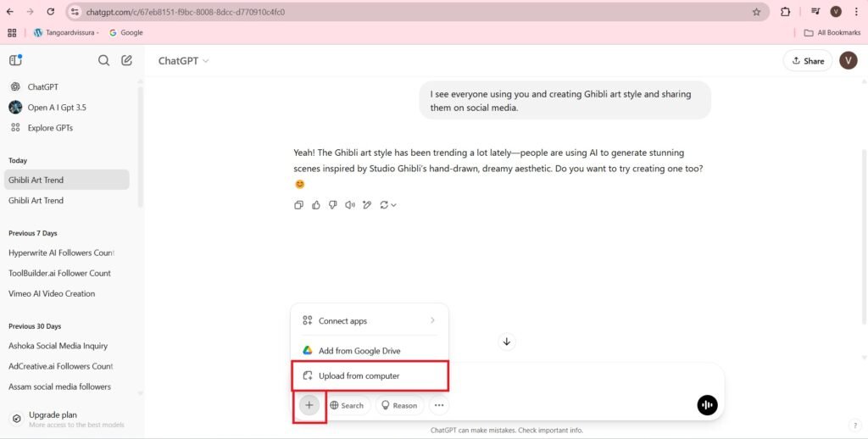This screenshot has width=868, height=439.
Task: Click the scroll-to-bottom arrow button
Action: pyautogui.click(x=507, y=342)
